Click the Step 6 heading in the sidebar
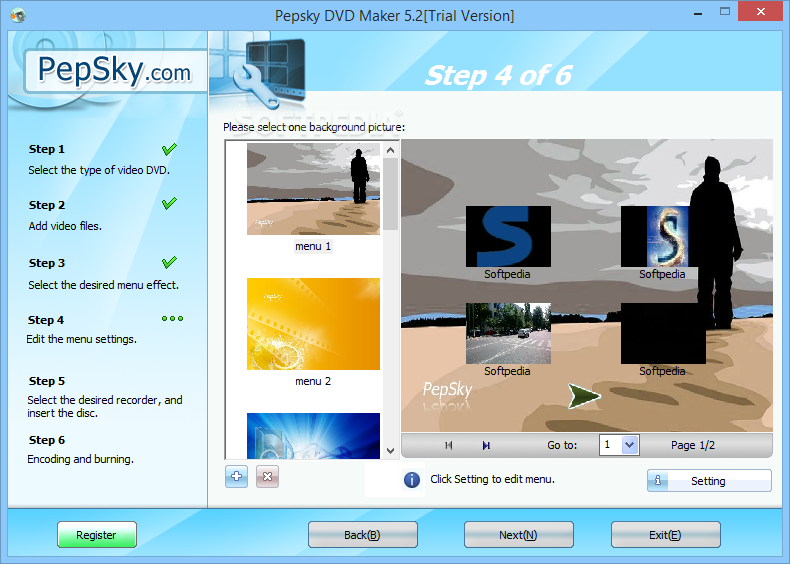The width and height of the screenshot is (790, 564). [x=46, y=440]
